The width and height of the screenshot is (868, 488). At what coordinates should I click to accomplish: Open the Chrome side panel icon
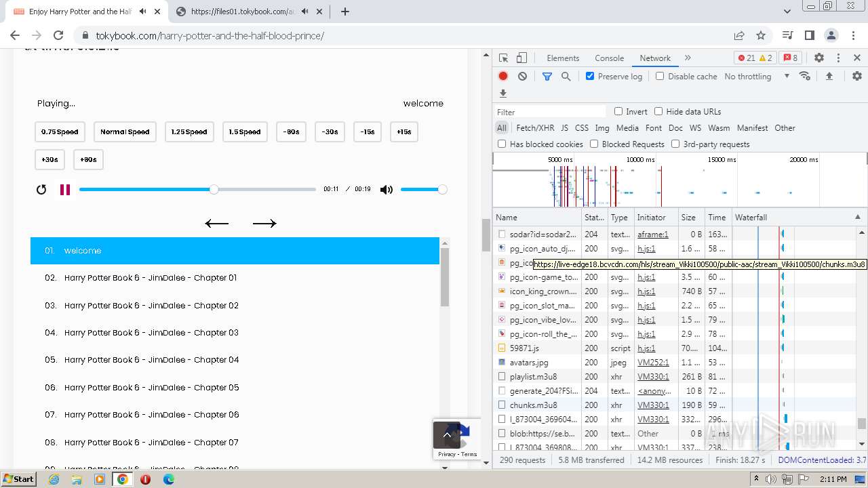809,35
